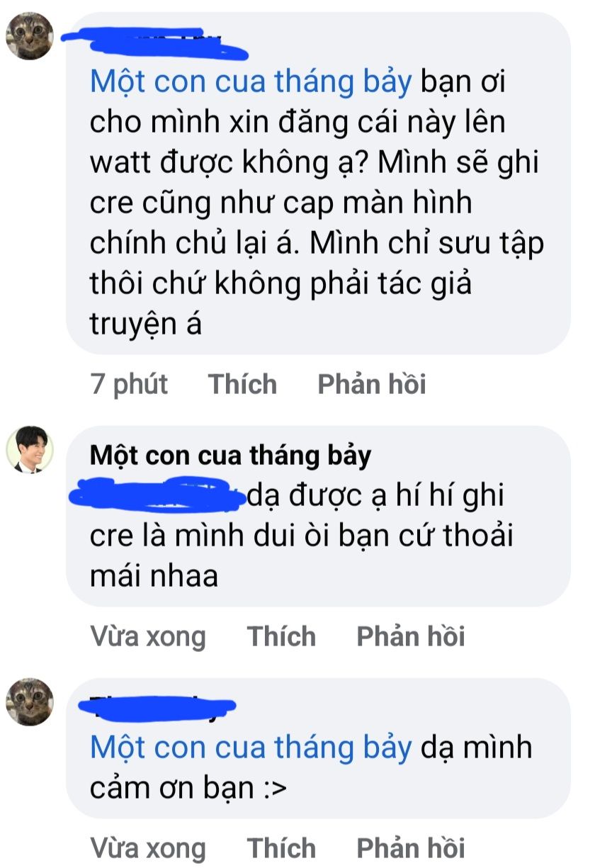Reply to the "cảm ơn bạn :>" comment
Screen dimensions: 595x868
410,847
